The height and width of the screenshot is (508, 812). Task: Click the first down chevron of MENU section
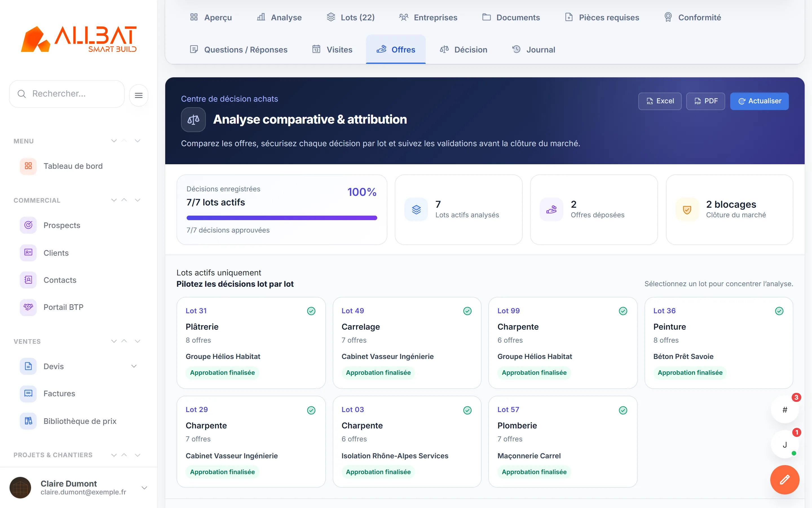point(114,141)
